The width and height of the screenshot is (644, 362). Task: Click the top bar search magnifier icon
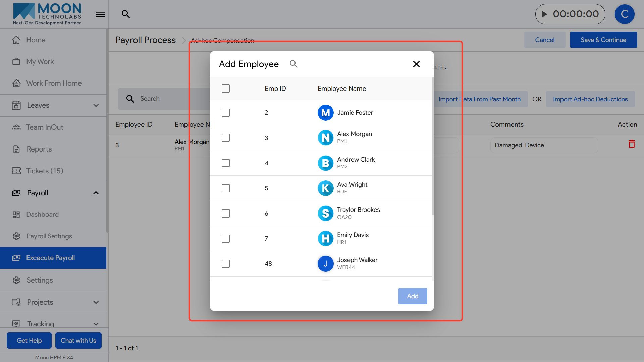pyautogui.click(x=125, y=14)
